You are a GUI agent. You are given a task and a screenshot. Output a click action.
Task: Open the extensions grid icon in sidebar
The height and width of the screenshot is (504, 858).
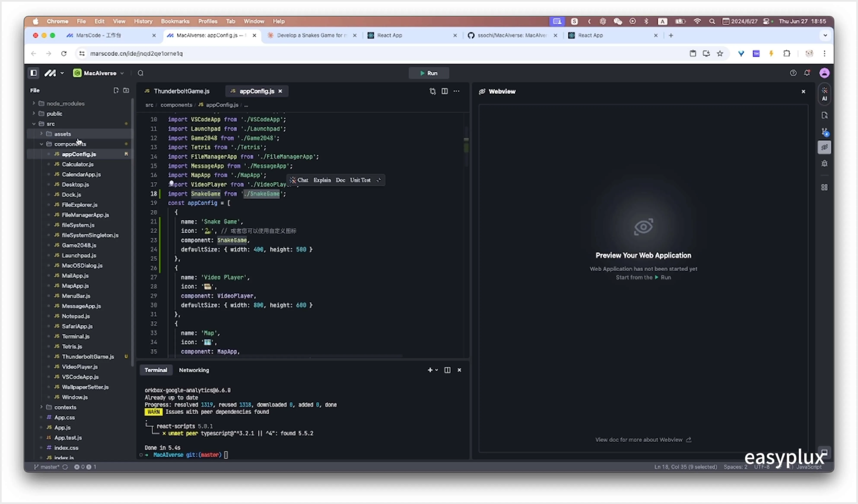click(825, 187)
